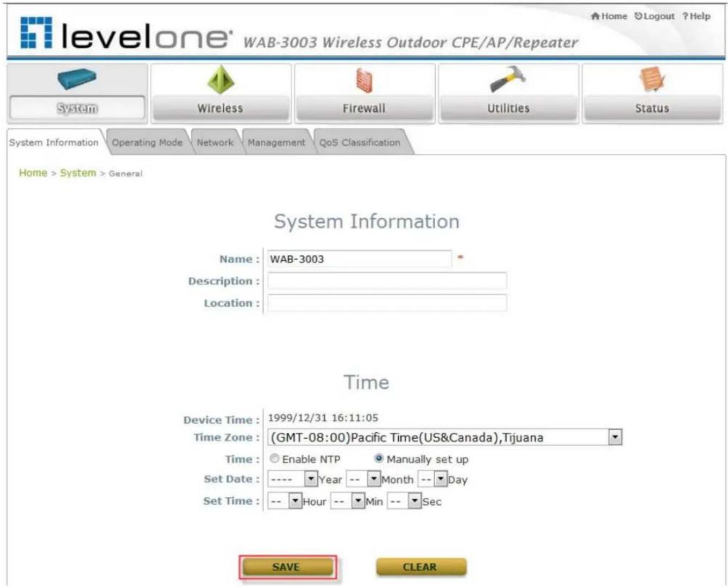This screenshot has height=587, width=728.
Task: Open the Min dropdown in Set Time
Action: pos(348,501)
